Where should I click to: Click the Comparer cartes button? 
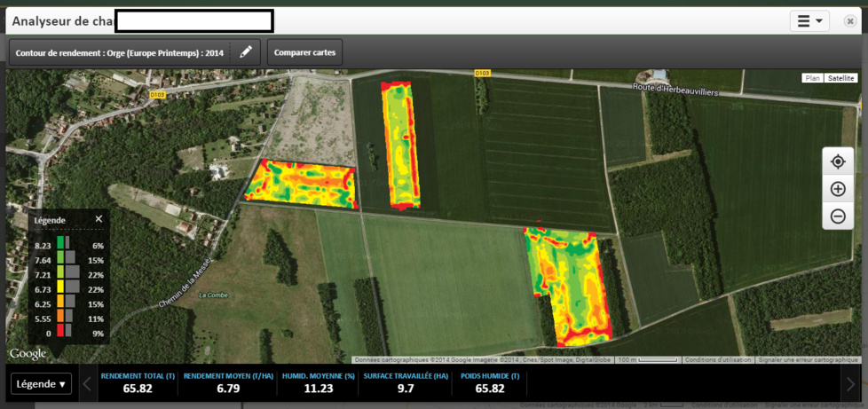click(x=304, y=52)
